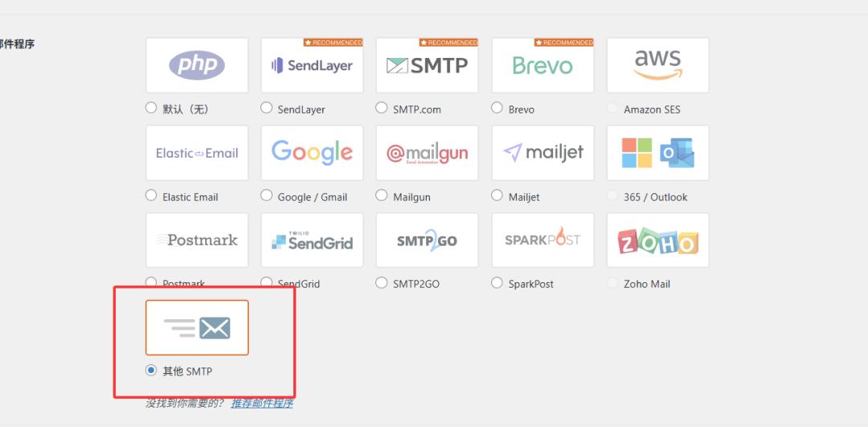
Task: Select the Mailgun radio button
Action: (x=382, y=195)
